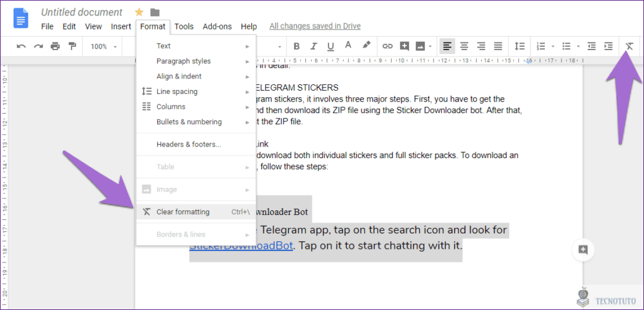Expand Bullets & numbering submenu
This screenshot has height=310, width=644.
[196, 122]
